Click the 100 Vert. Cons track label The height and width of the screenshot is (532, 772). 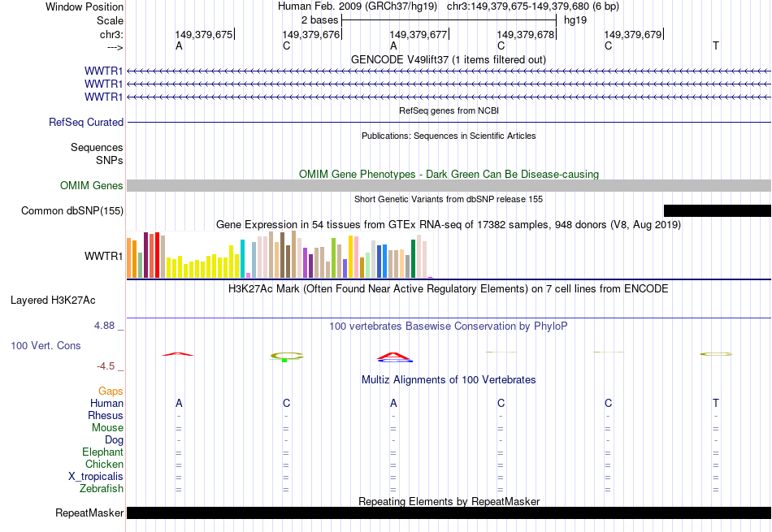[46, 345]
